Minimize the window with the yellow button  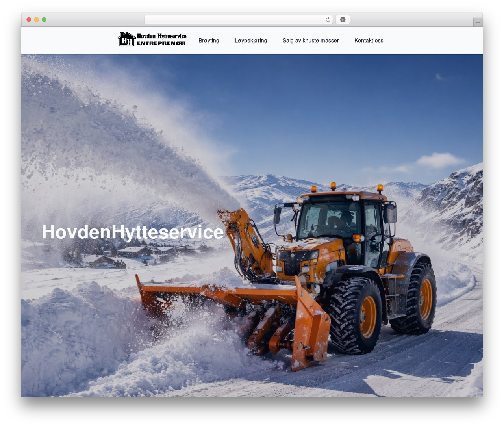37,20
